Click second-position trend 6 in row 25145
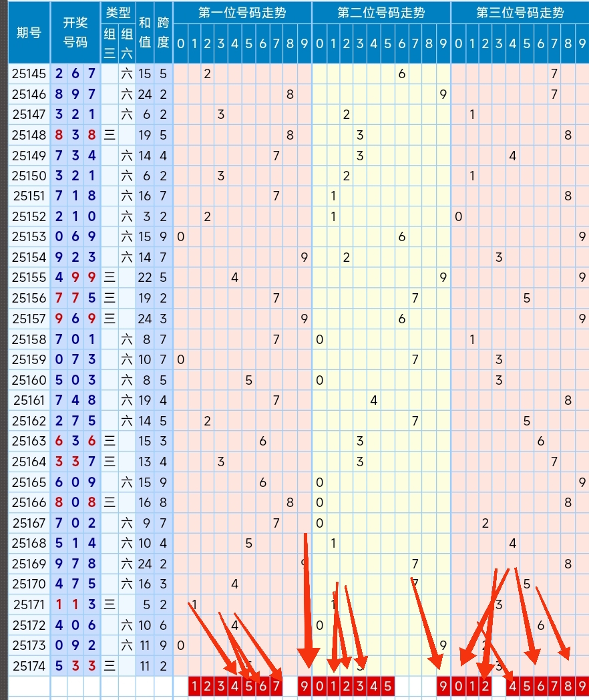 pos(401,73)
